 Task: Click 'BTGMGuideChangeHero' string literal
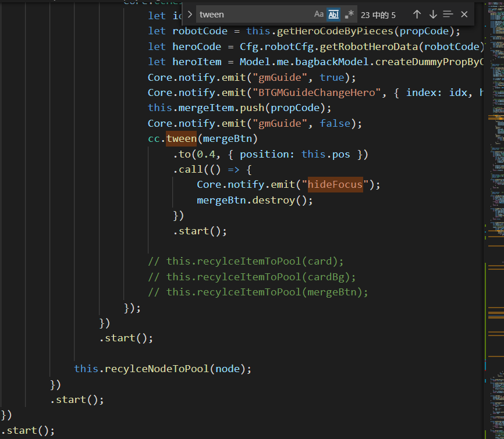[317, 93]
